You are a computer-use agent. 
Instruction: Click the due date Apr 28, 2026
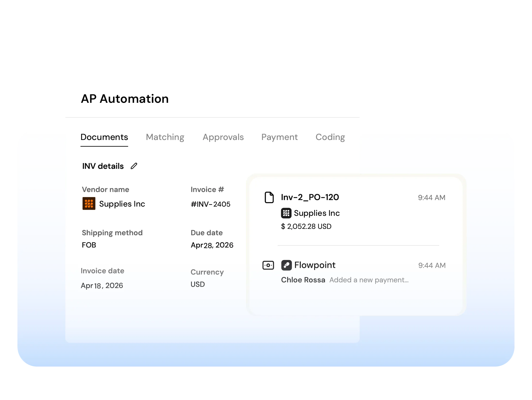click(212, 245)
